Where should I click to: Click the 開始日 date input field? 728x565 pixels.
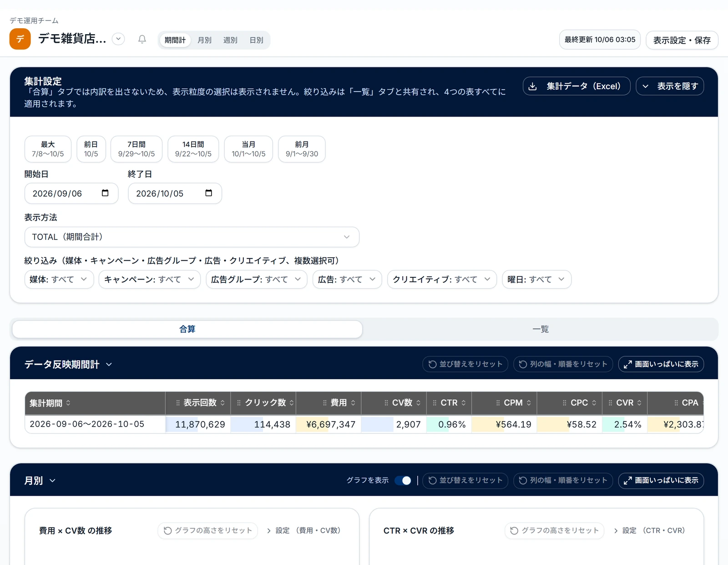pyautogui.click(x=71, y=193)
